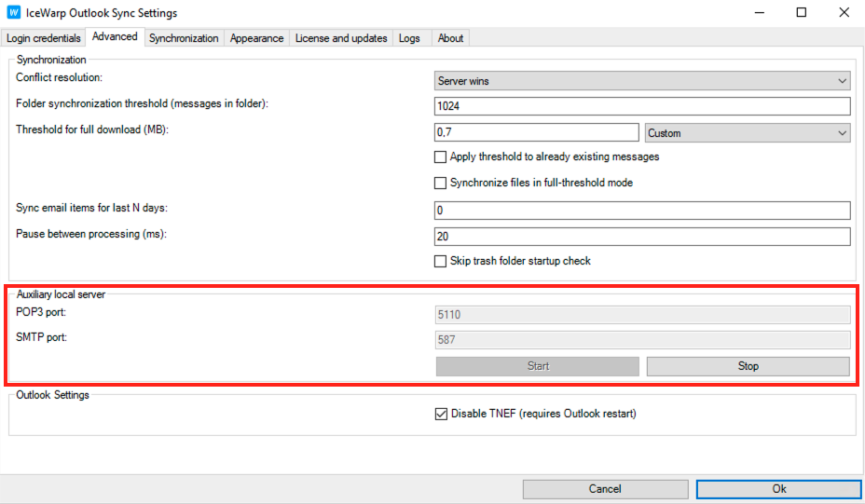Click the Folder synchronization threshold field
The image size is (865, 504).
pos(642,106)
